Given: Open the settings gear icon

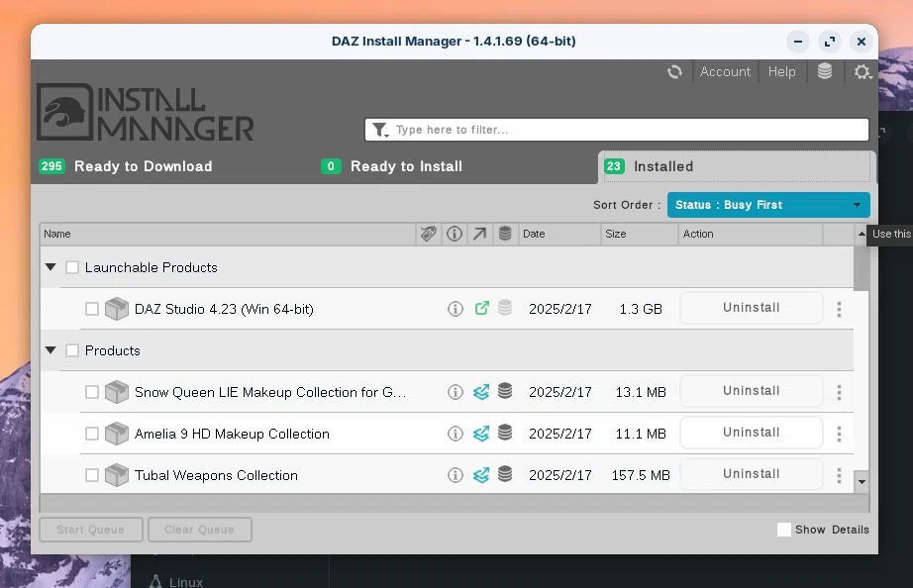Looking at the screenshot, I should pyautogui.click(x=862, y=71).
